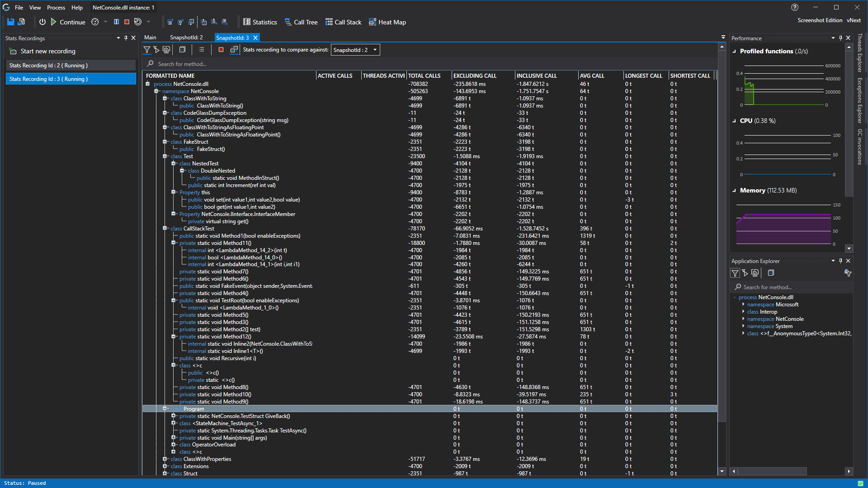
Task: Close the SnapshotId: 3 tab
Action: click(255, 38)
